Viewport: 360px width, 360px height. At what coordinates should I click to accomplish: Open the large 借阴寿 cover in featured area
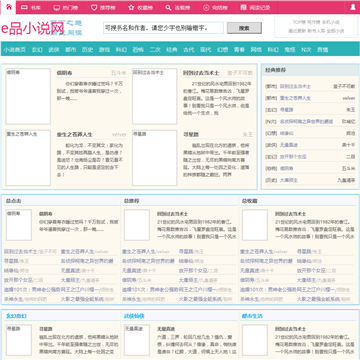pos(28,96)
